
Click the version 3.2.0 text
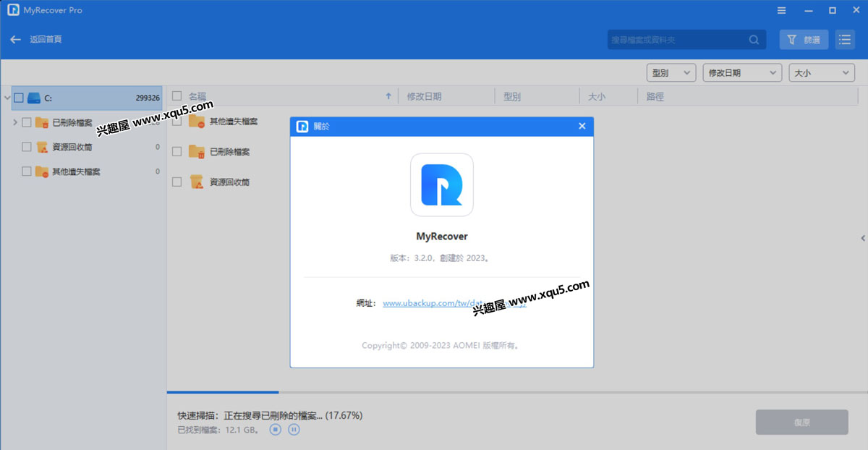[442, 258]
